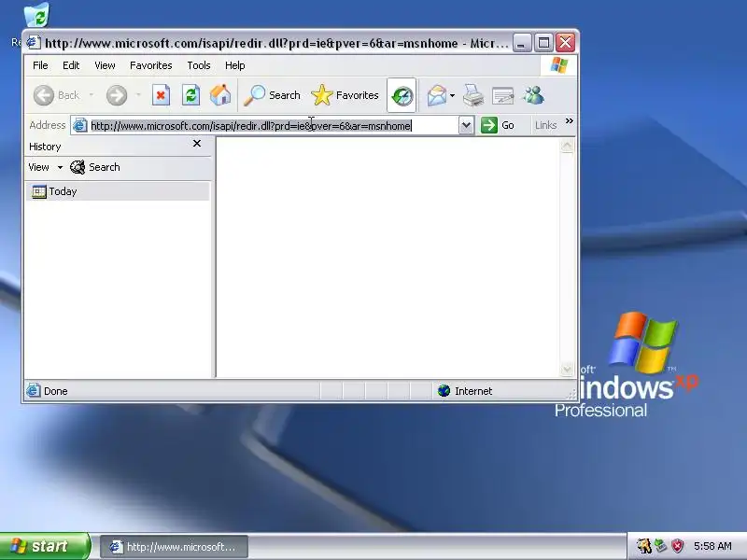
Task: Expand the Today history entry
Action: click(118, 191)
